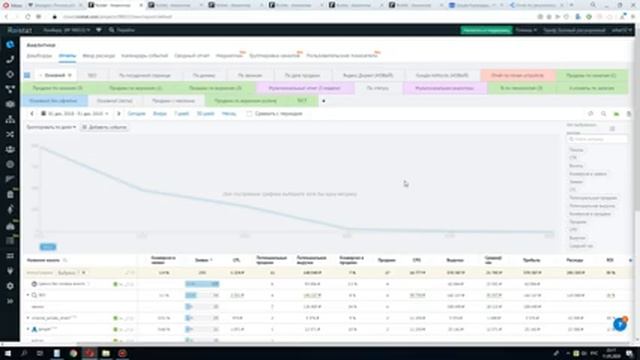
Task: Click people group icon in left sidebar
Action: click(10, 149)
